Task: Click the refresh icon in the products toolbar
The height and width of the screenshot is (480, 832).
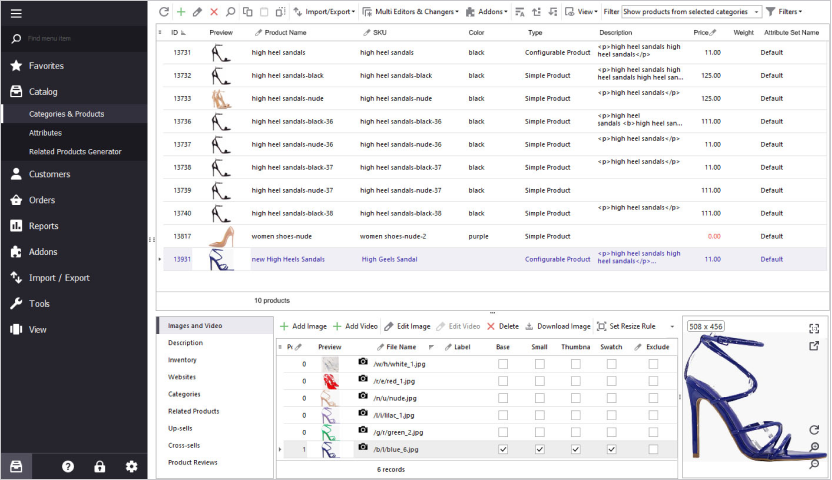Action: 165,12
